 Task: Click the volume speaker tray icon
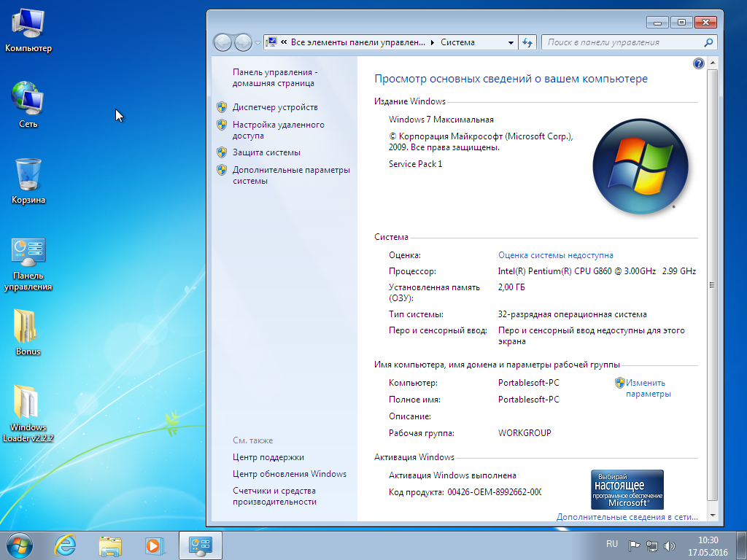click(x=669, y=545)
